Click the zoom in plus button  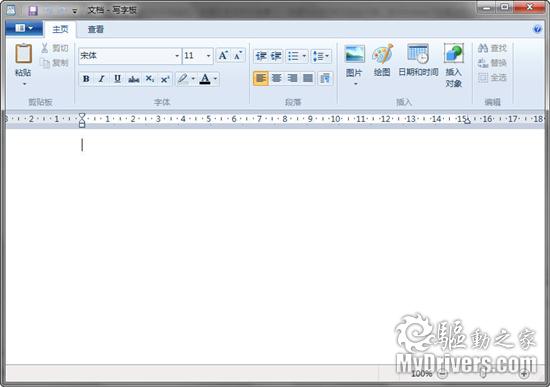[x=524, y=374]
